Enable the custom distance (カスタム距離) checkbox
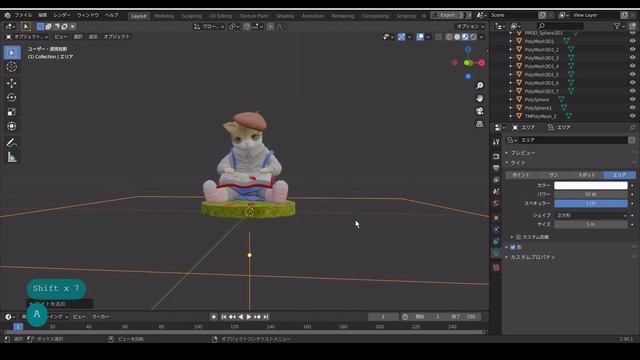Viewport: 640px width, 360px height. click(x=518, y=237)
